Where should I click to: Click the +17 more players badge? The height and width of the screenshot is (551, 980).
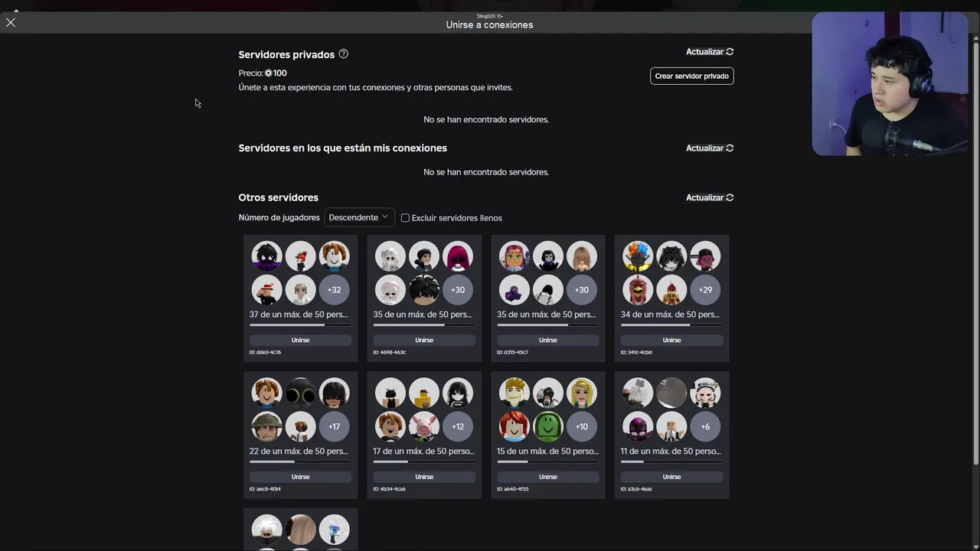(335, 427)
